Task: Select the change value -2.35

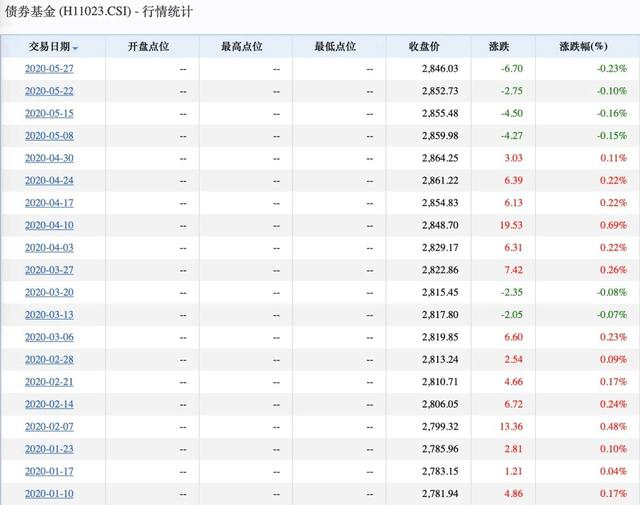Action: click(x=512, y=292)
